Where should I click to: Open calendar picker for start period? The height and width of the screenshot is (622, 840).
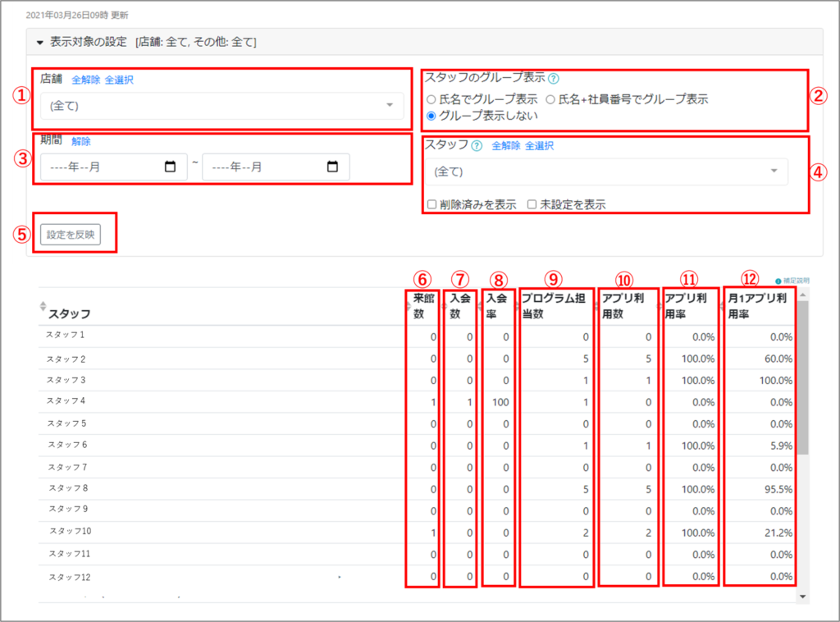click(170, 167)
